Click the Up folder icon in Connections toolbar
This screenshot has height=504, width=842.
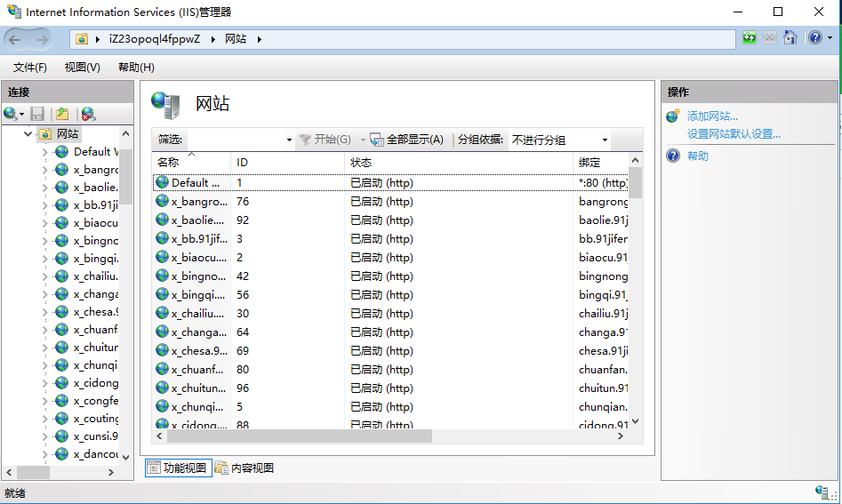(x=62, y=114)
